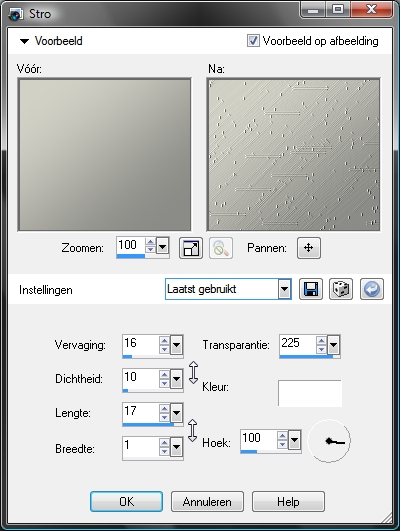Click the link arrow between Vervaging and Dichtheid
400x531 pixels.
click(x=193, y=372)
